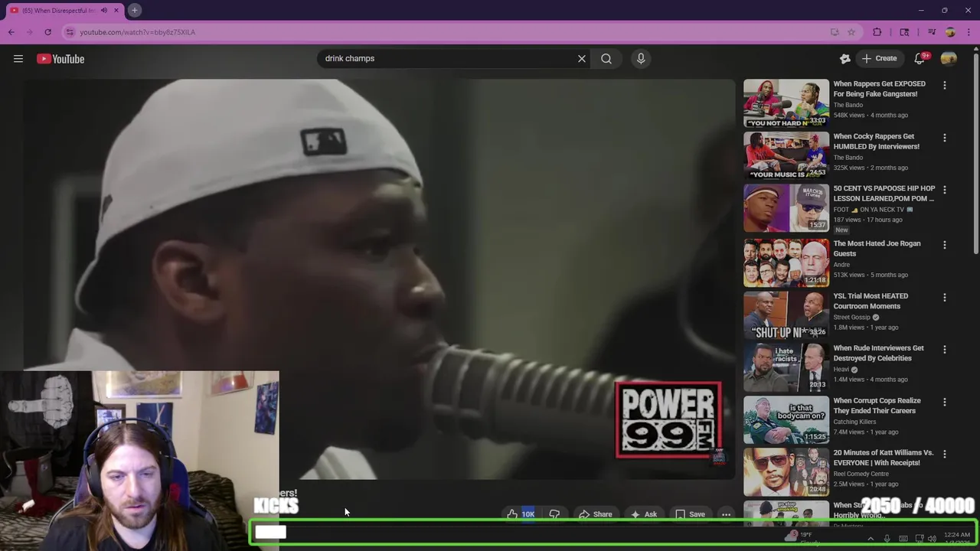Close the YouTube browser tab
The height and width of the screenshot is (551, 980).
pos(116,10)
